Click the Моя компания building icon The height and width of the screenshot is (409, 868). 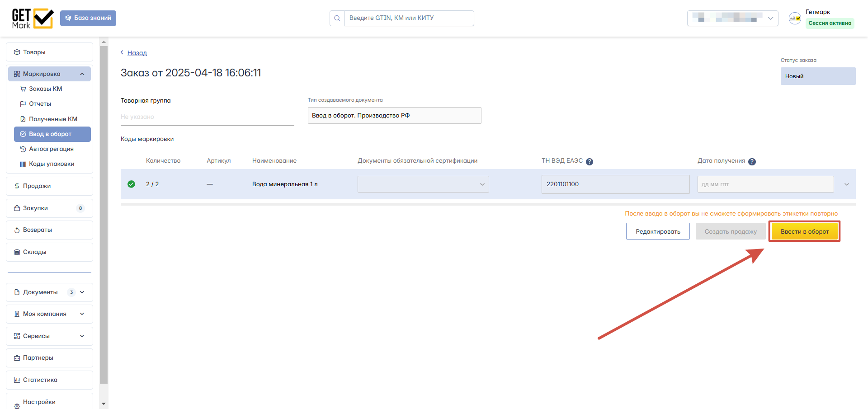click(x=17, y=314)
